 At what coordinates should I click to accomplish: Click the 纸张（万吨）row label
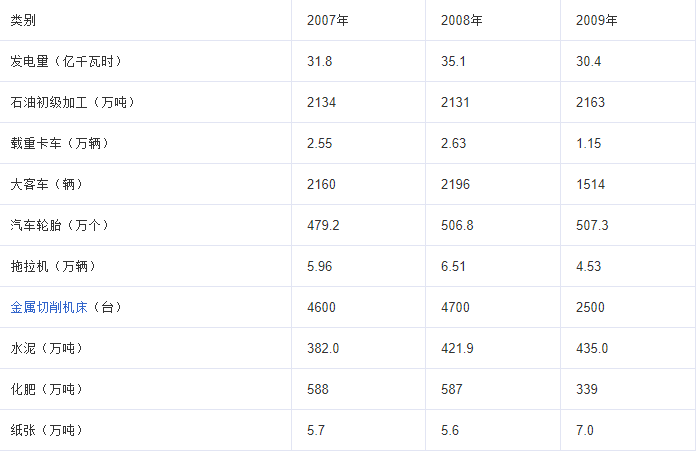tap(47, 430)
